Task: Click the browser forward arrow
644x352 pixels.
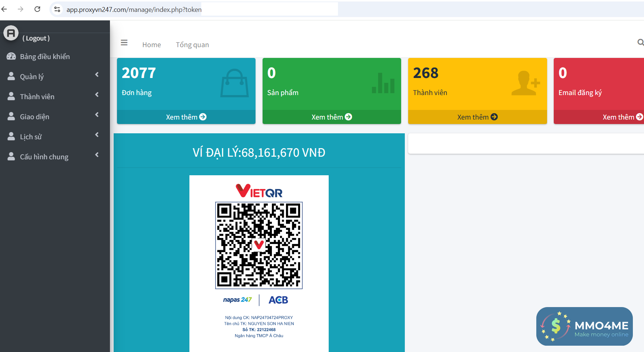Action: 20,9
